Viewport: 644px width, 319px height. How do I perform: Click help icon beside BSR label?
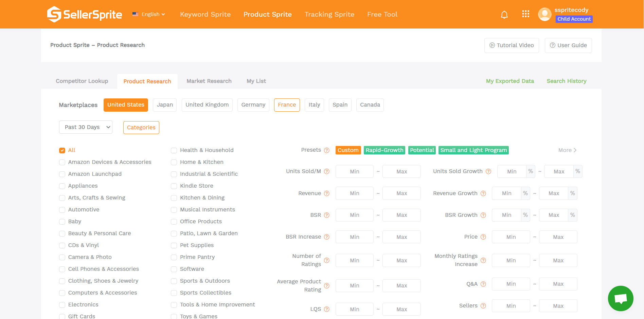(x=327, y=215)
